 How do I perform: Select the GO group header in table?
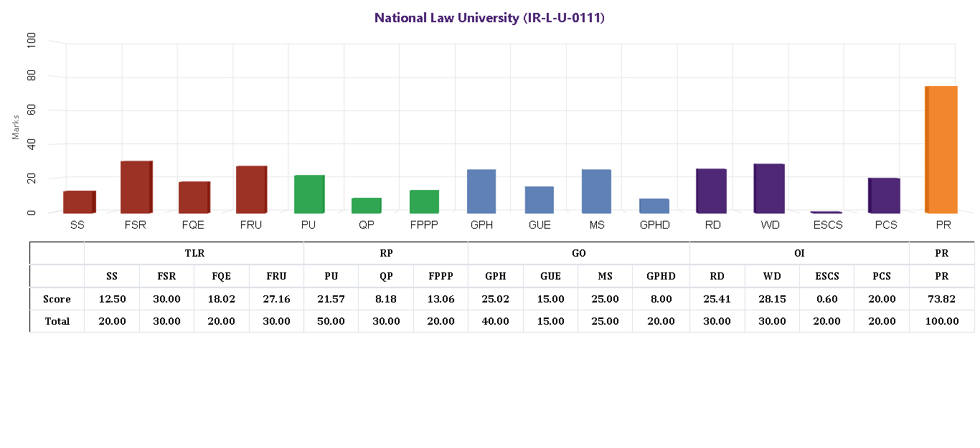click(579, 254)
